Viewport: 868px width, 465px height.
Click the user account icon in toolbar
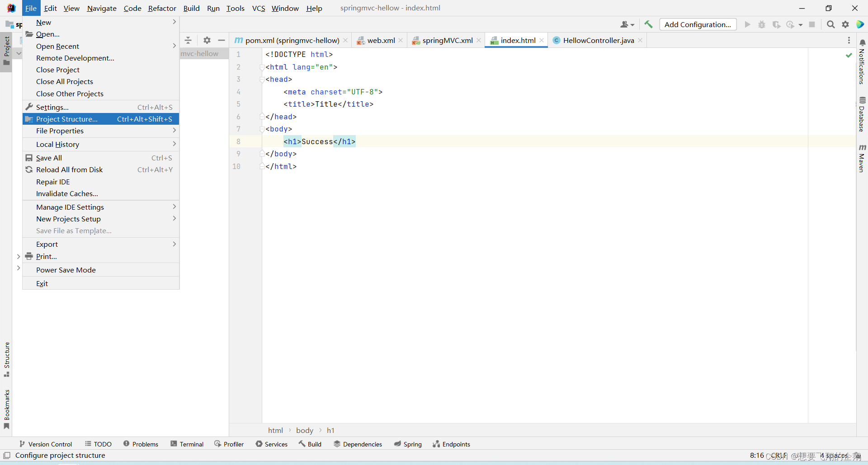point(627,24)
